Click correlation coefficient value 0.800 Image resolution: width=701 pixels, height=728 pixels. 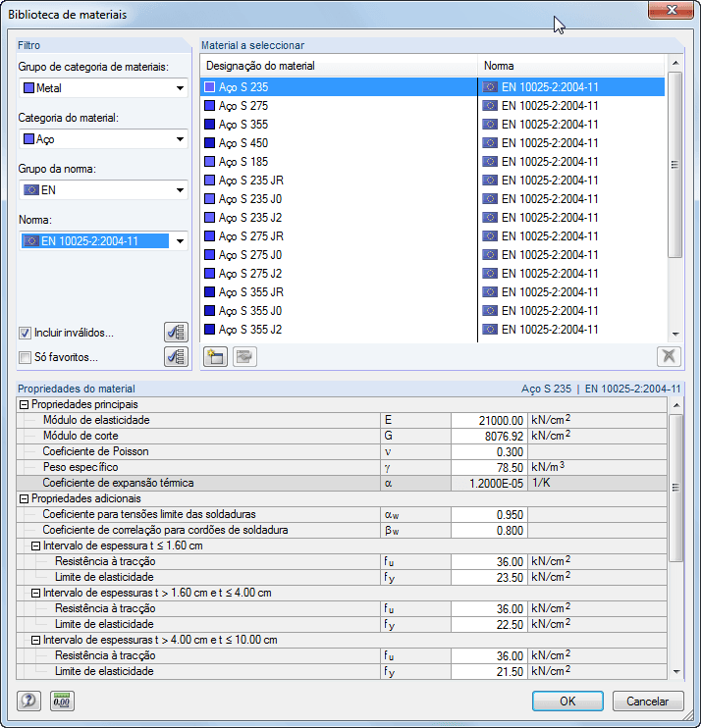[x=489, y=530]
